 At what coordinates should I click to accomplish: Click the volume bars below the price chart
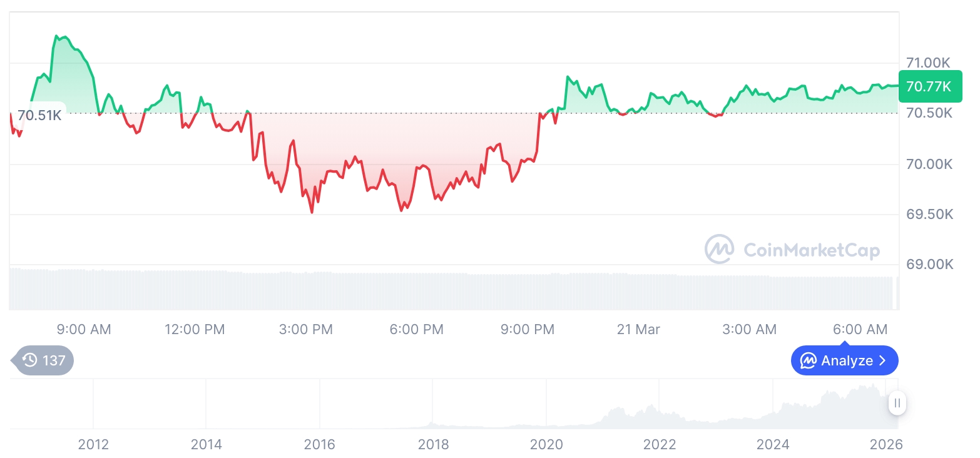(x=438, y=290)
